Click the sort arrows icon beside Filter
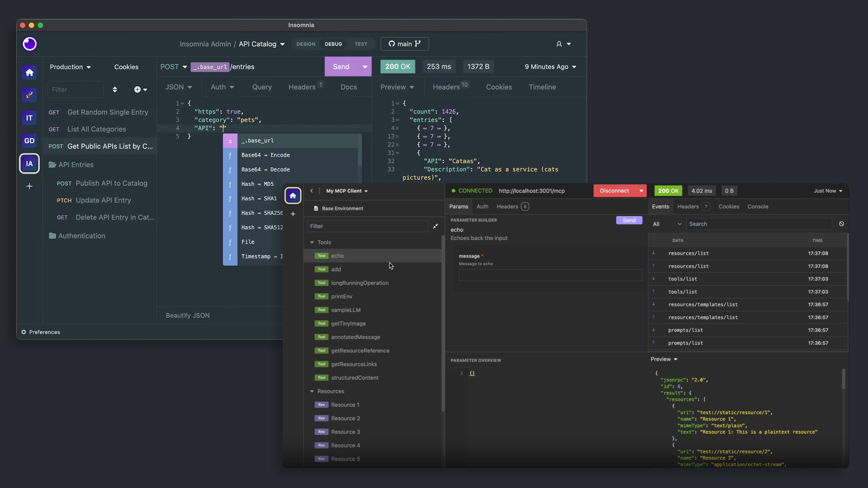 coord(115,89)
